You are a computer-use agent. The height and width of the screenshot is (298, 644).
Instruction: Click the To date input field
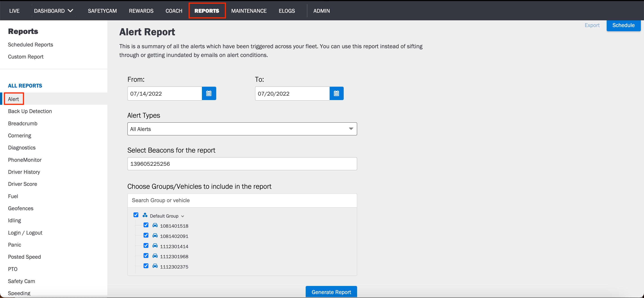pos(292,93)
